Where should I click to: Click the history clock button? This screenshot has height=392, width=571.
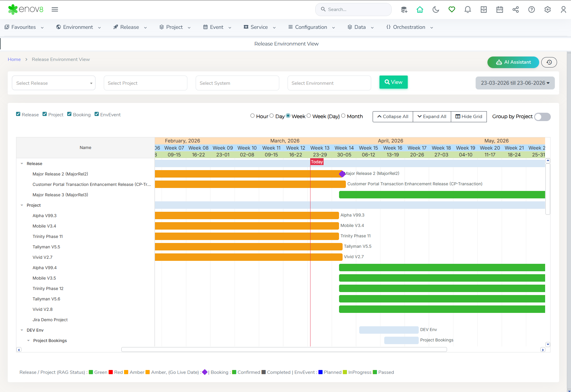click(549, 62)
